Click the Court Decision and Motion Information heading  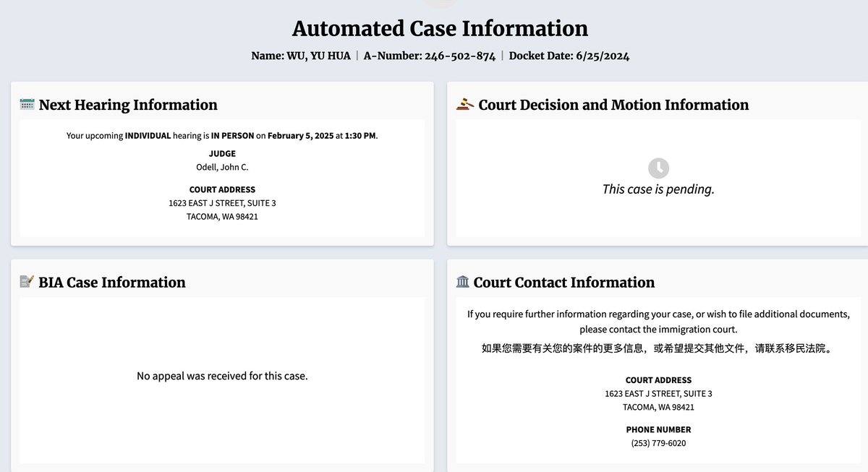pyautogui.click(x=613, y=105)
